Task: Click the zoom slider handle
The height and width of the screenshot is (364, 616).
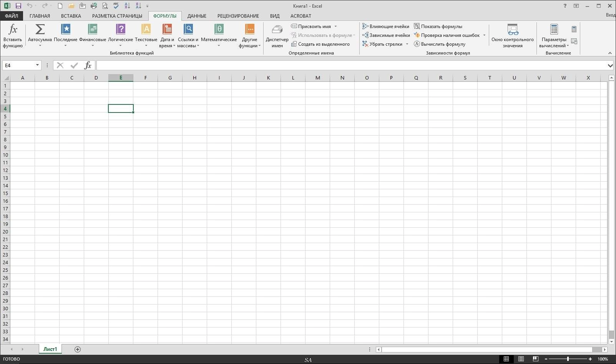Action: pos(568,359)
